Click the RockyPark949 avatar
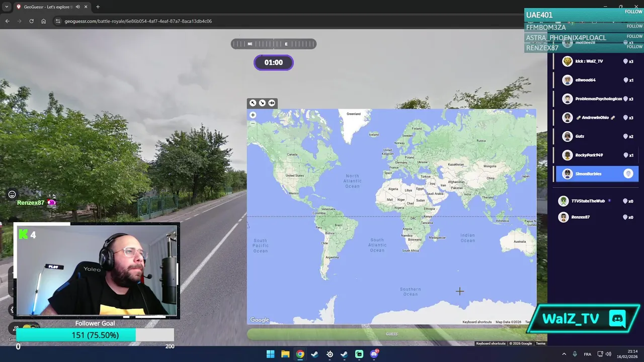This screenshot has width=644, height=362. [568, 155]
